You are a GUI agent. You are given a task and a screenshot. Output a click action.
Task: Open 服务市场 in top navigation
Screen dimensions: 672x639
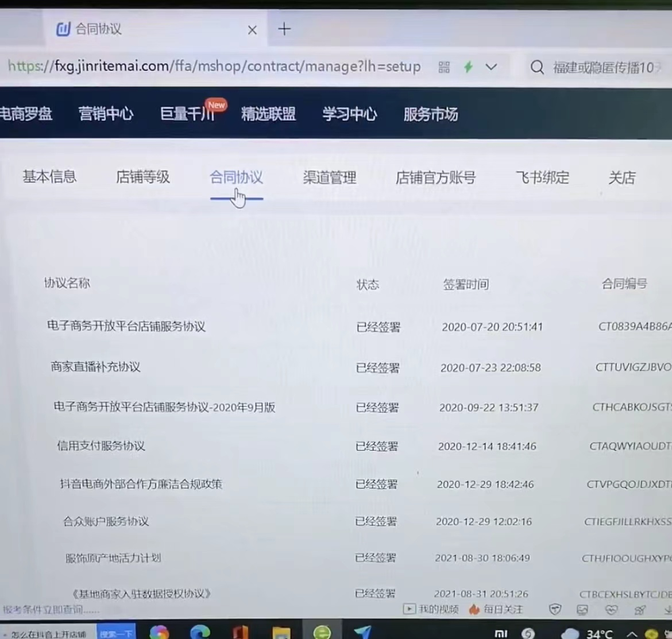[x=431, y=114]
